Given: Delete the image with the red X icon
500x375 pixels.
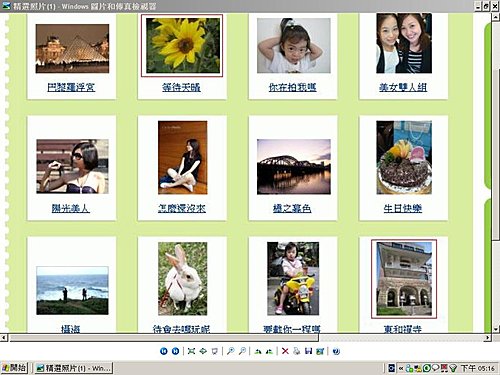Looking at the screenshot, I should (285, 351).
